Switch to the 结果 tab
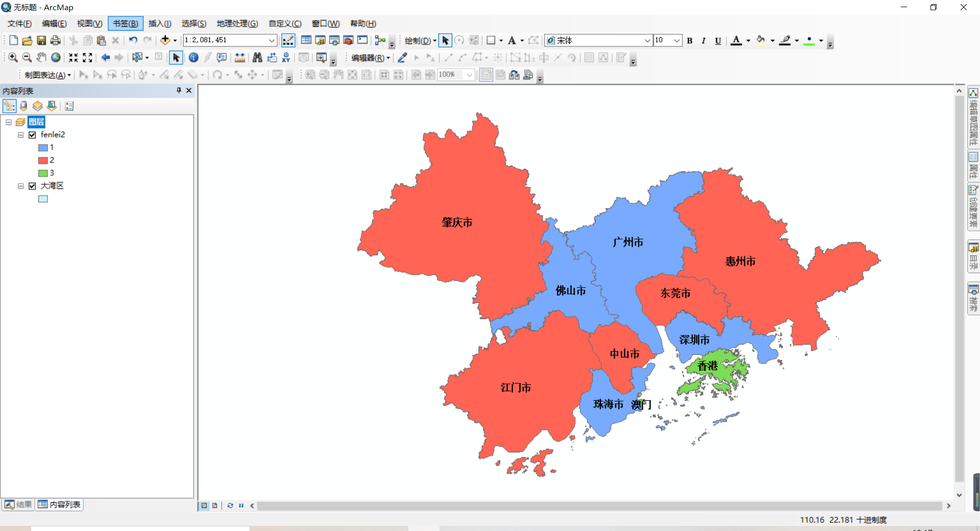Screen dimensions: 980x531 (x=18, y=504)
